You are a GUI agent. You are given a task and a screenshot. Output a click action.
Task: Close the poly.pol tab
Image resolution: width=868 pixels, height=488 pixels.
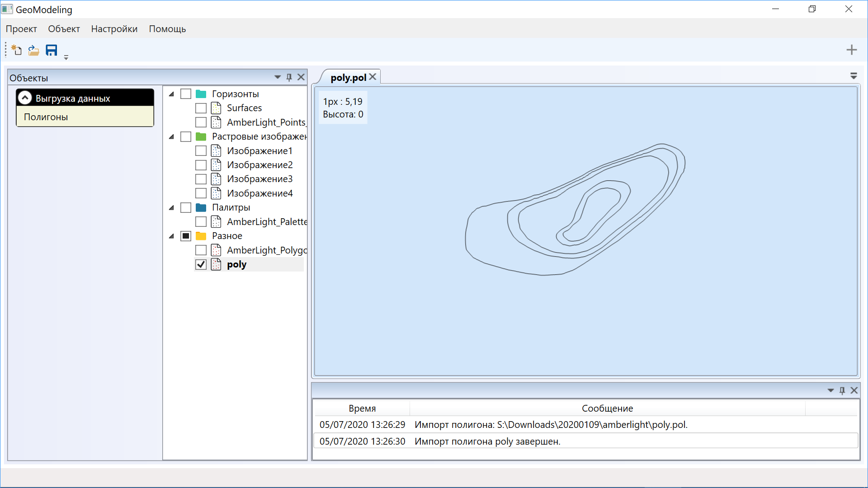pos(373,77)
